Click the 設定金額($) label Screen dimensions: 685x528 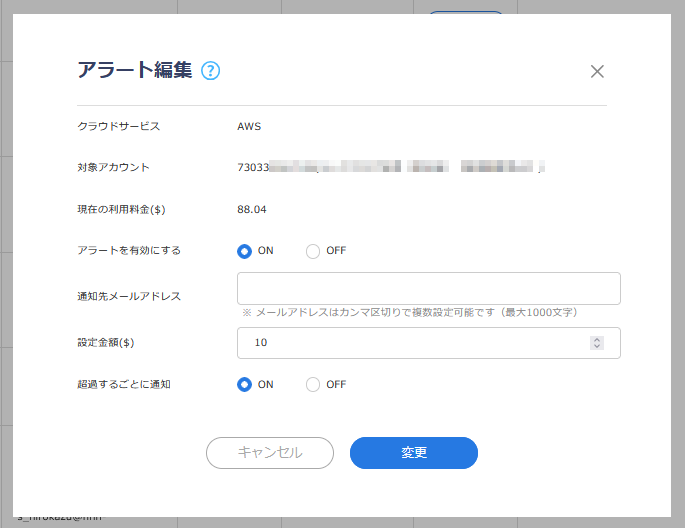106,342
